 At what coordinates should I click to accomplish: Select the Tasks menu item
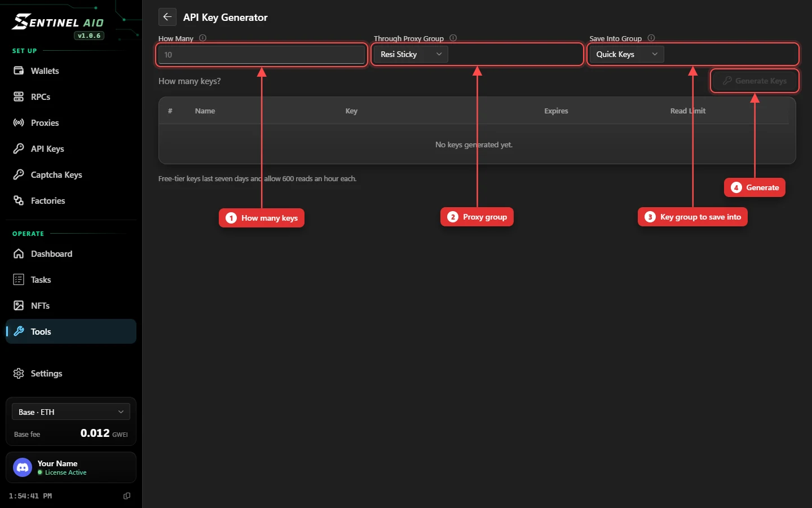(x=71, y=279)
